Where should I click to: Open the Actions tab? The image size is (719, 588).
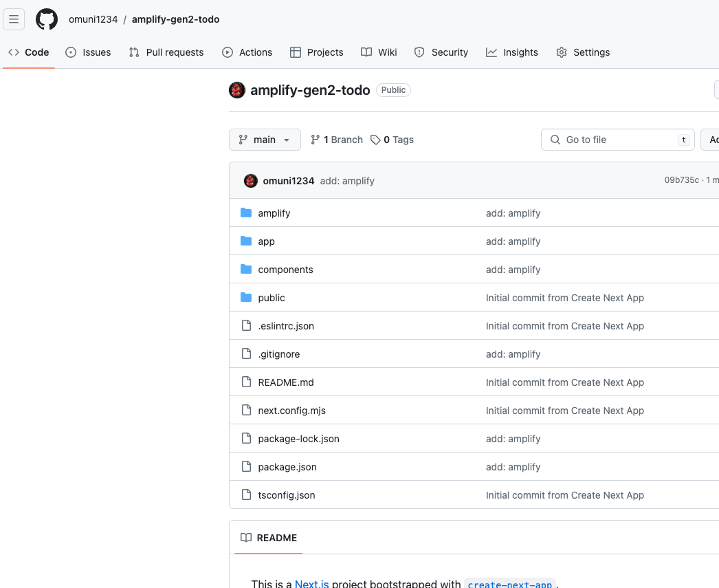pos(247,52)
